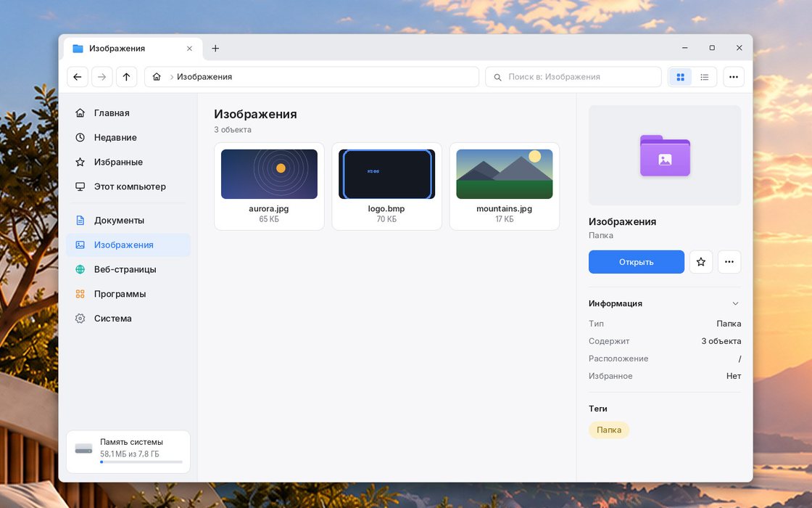
Task: Go to Программы folder
Action: click(128, 294)
